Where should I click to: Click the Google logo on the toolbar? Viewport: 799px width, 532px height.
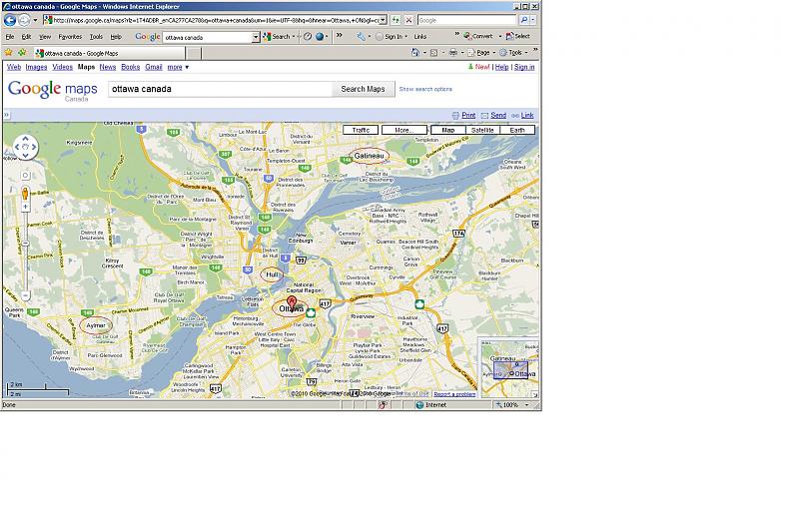(x=147, y=37)
